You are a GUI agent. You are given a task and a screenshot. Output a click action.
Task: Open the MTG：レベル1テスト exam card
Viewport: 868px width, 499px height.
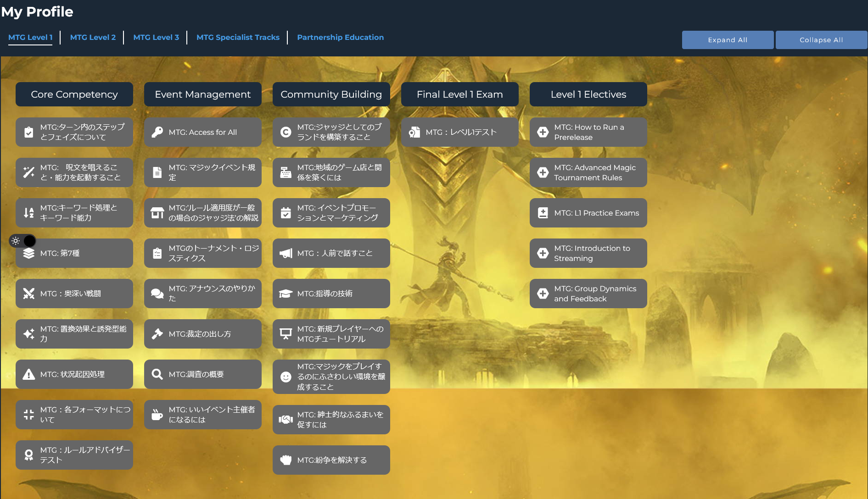pos(460,132)
